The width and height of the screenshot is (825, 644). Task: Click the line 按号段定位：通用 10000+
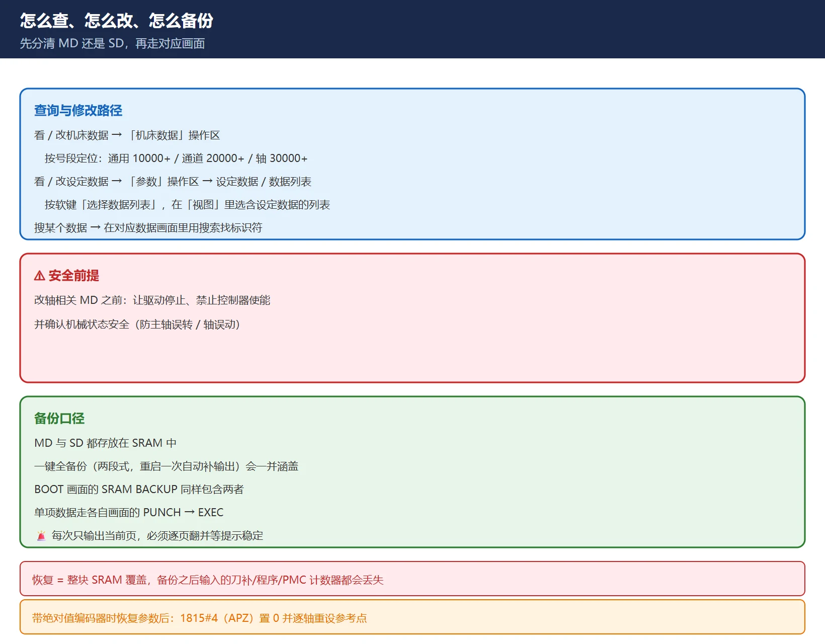[x=176, y=158]
